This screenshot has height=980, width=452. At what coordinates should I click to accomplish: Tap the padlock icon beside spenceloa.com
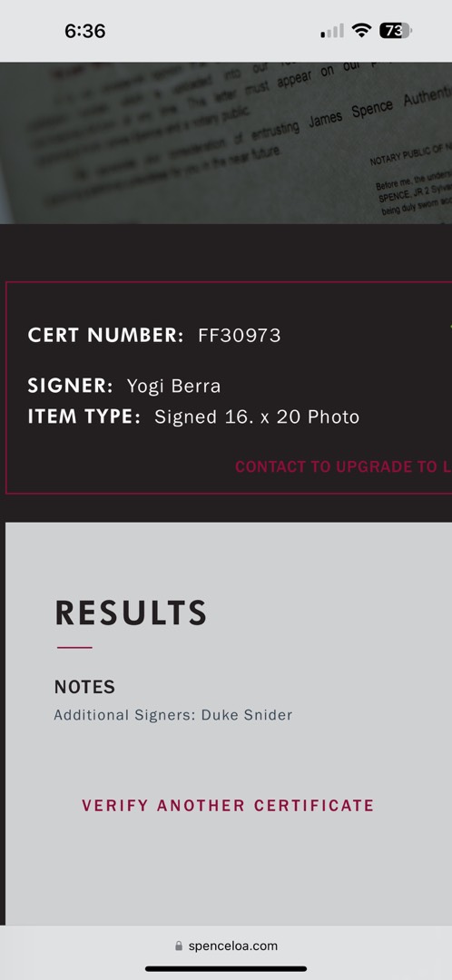click(x=179, y=946)
